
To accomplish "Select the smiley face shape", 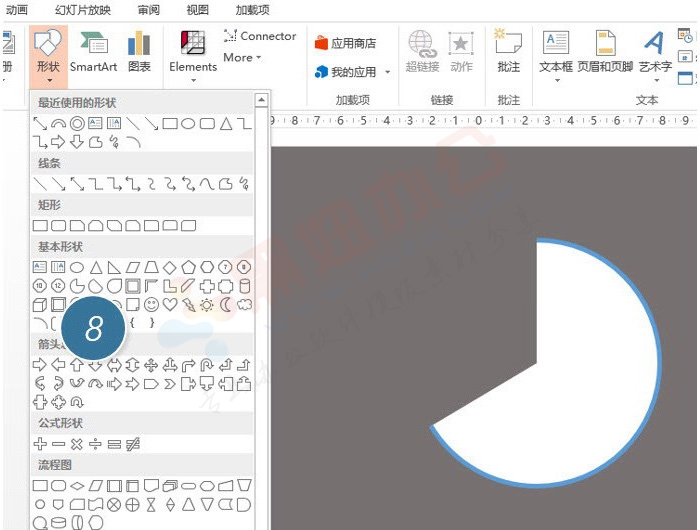I will [x=152, y=304].
